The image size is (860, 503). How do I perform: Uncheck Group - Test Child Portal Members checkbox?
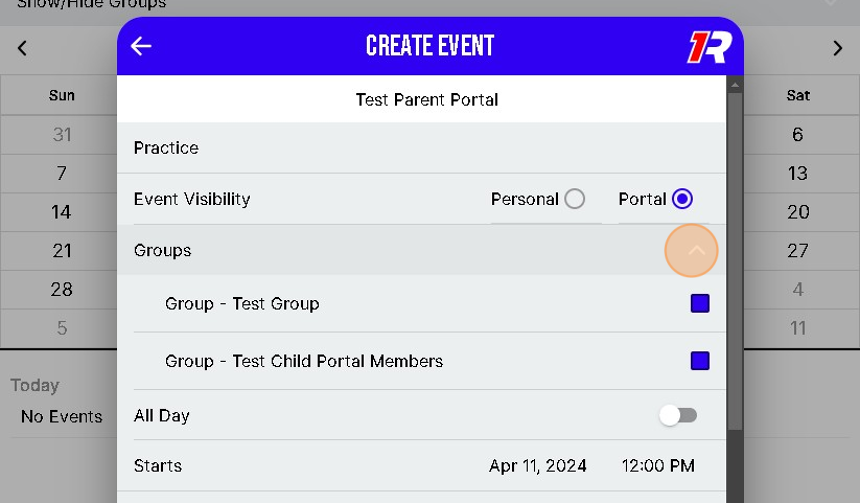pos(700,361)
